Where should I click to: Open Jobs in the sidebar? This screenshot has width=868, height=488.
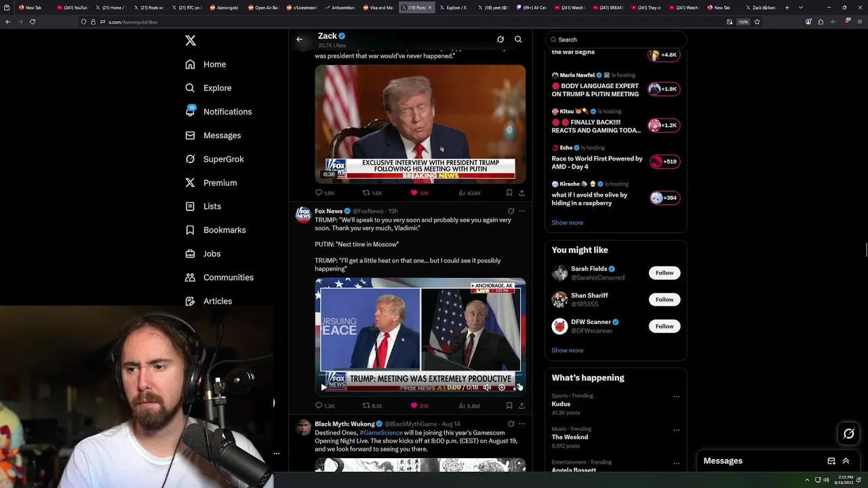tap(203, 254)
